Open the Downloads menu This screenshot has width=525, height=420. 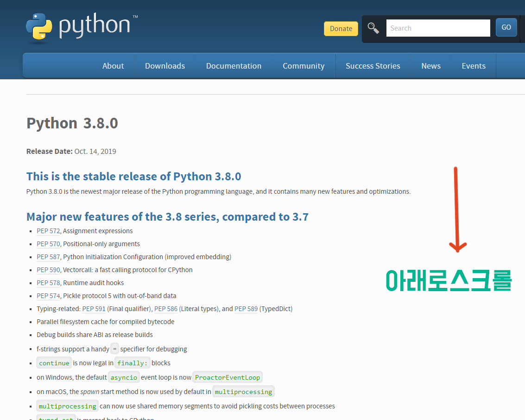pyautogui.click(x=165, y=66)
